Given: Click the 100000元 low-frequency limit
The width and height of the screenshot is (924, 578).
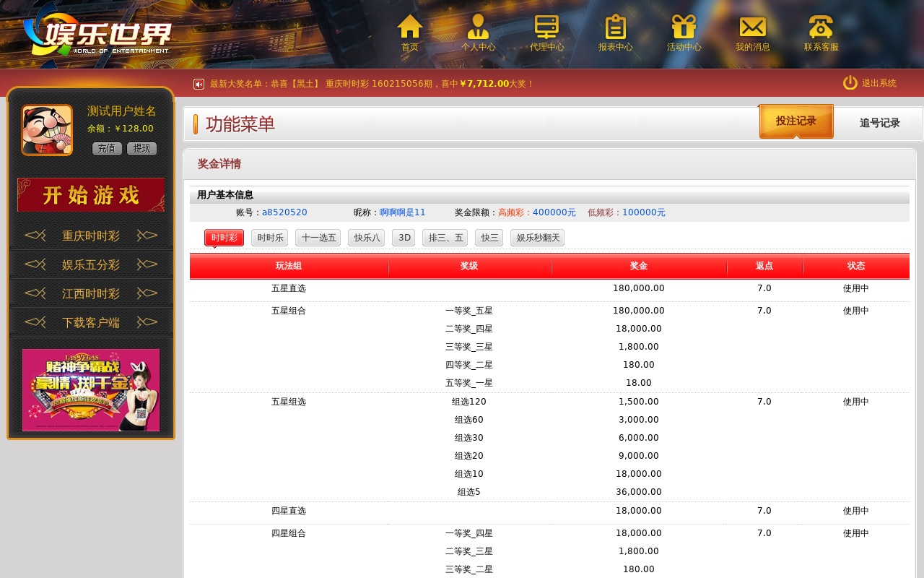Looking at the screenshot, I should tap(644, 212).
